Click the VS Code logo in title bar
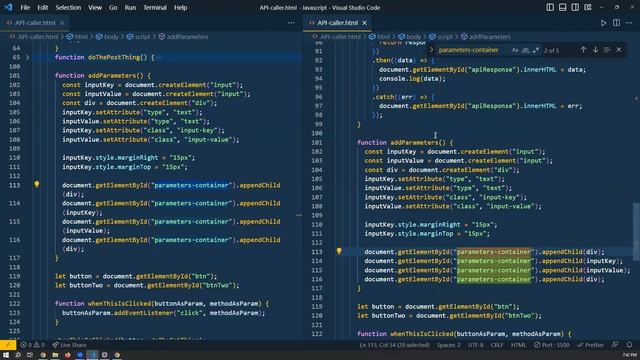The height and width of the screenshot is (360, 640). [x=9, y=7]
